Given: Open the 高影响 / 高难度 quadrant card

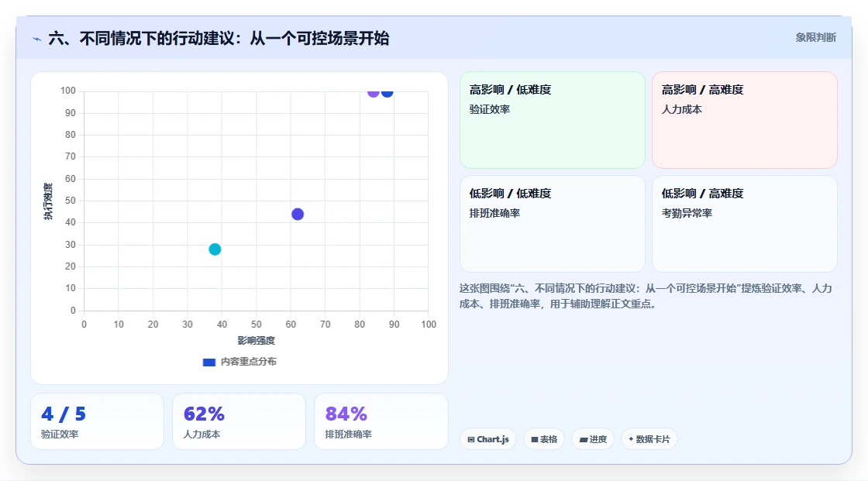Looking at the screenshot, I should click(x=745, y=120).
